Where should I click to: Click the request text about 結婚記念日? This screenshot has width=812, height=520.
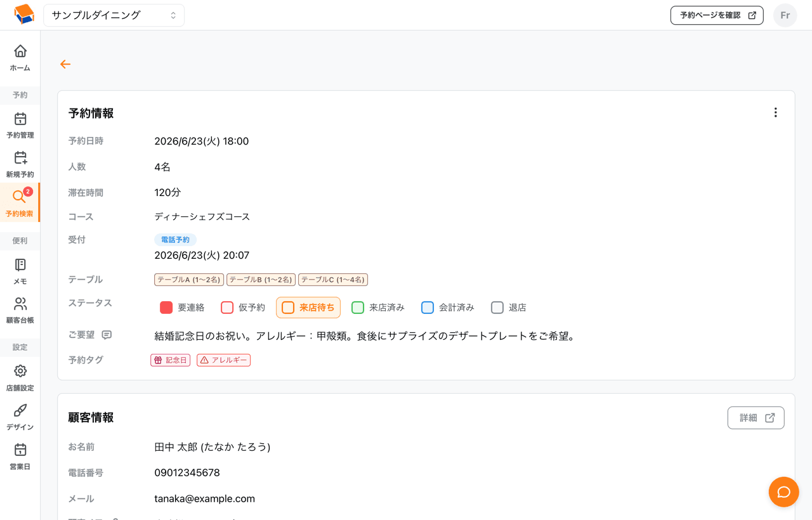coord(365,336)
